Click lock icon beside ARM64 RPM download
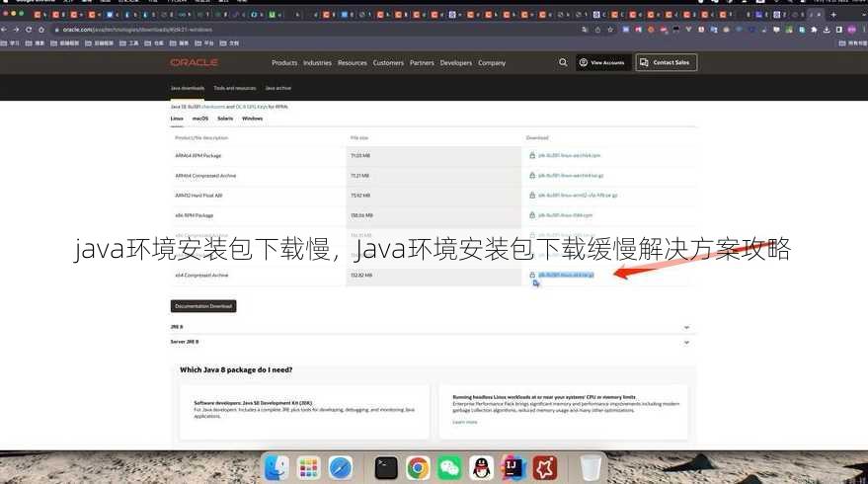 [532, 156]
